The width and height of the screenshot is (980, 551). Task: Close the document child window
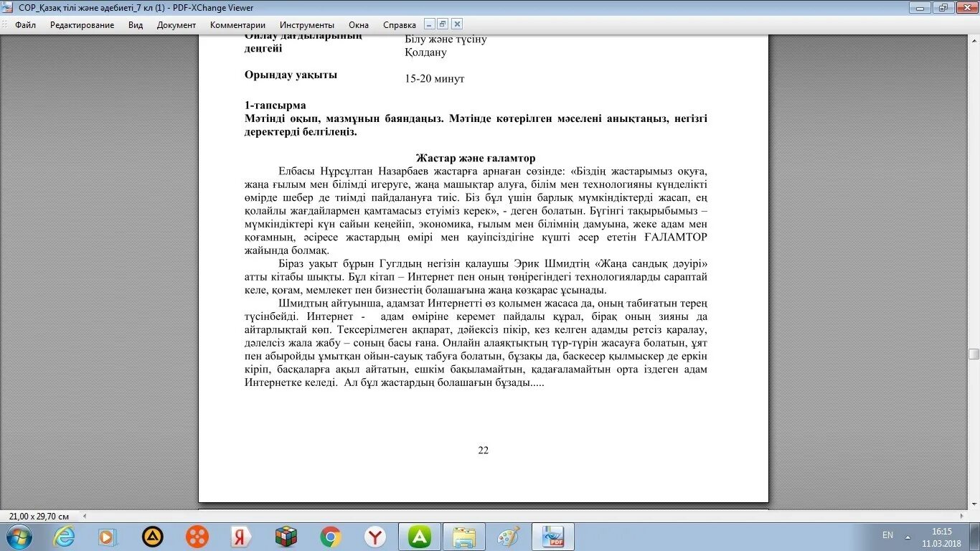[x=457, y=24]
